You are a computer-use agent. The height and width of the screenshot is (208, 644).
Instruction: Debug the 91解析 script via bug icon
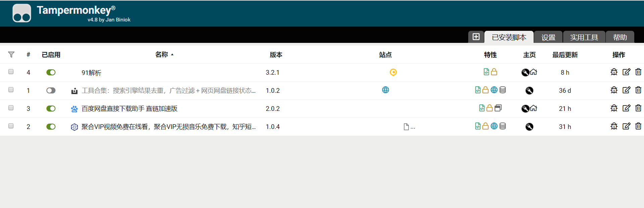pos(614,72)
